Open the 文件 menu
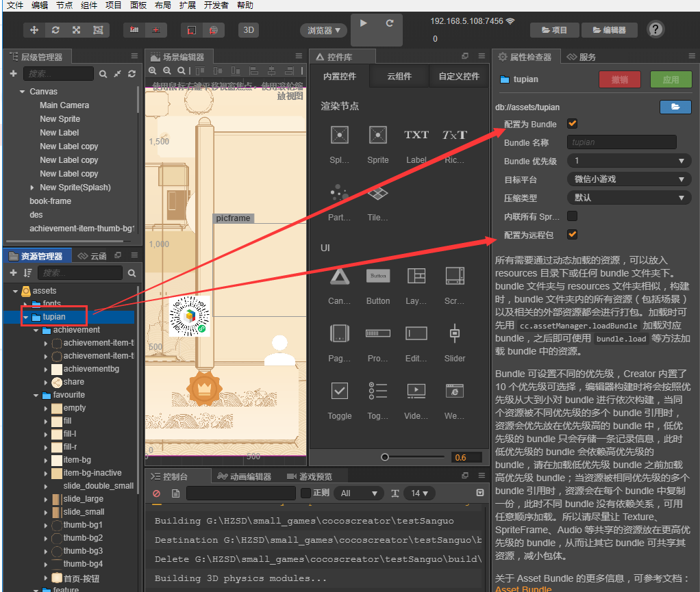 [15, 5]
